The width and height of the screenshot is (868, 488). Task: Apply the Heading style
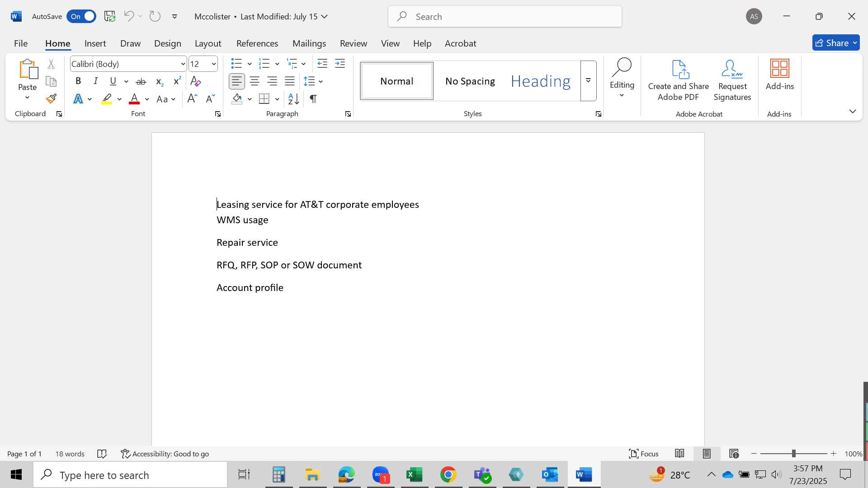coord(541,81)
